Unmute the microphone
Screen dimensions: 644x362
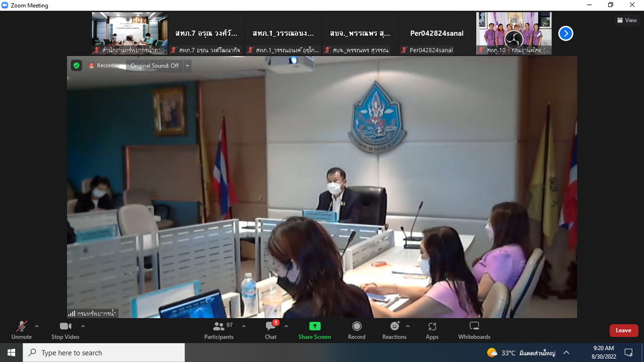coord(21,331)
